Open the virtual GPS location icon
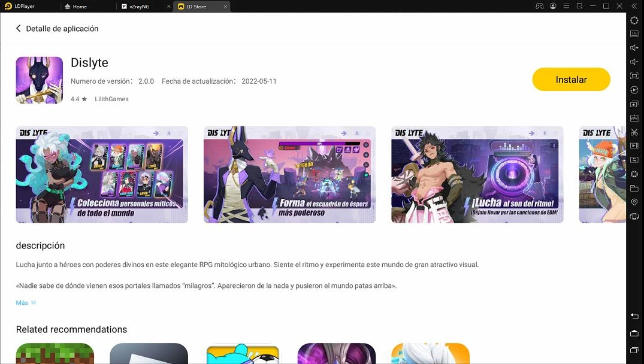Viewport: 644px width, 364px height. (634, 202)
